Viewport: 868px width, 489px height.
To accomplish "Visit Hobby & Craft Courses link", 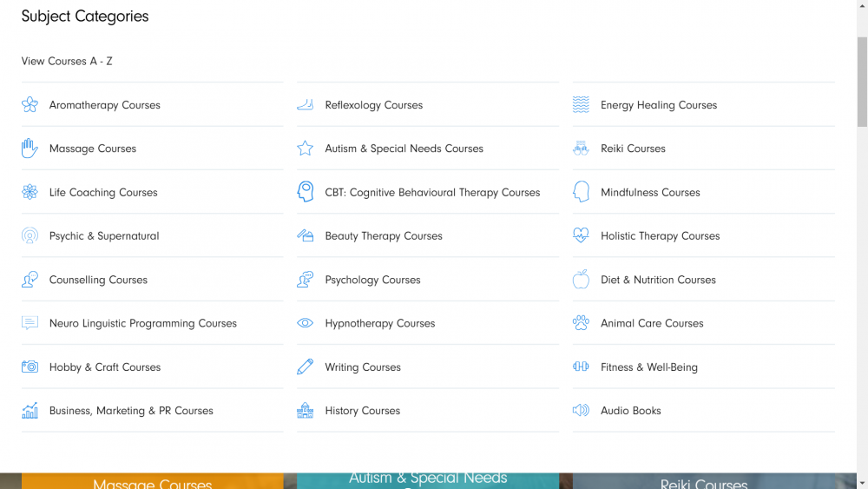I will tap(105, 367).
